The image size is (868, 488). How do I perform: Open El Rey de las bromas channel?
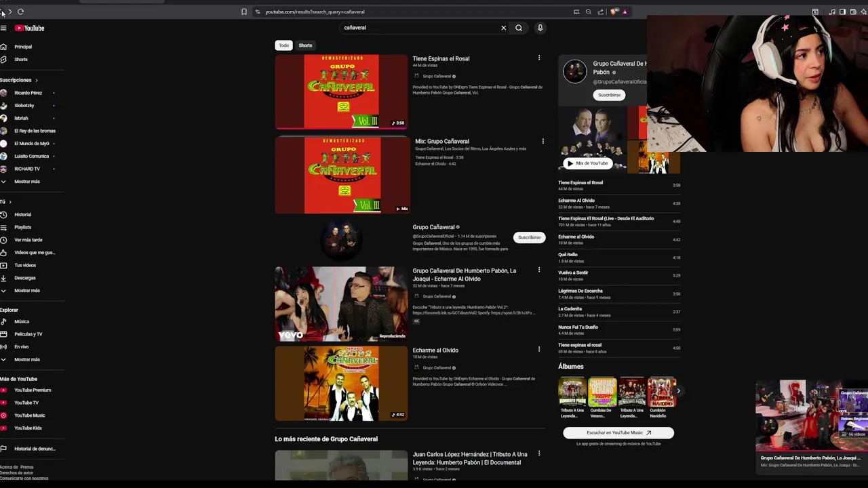[x=35, y=131]
